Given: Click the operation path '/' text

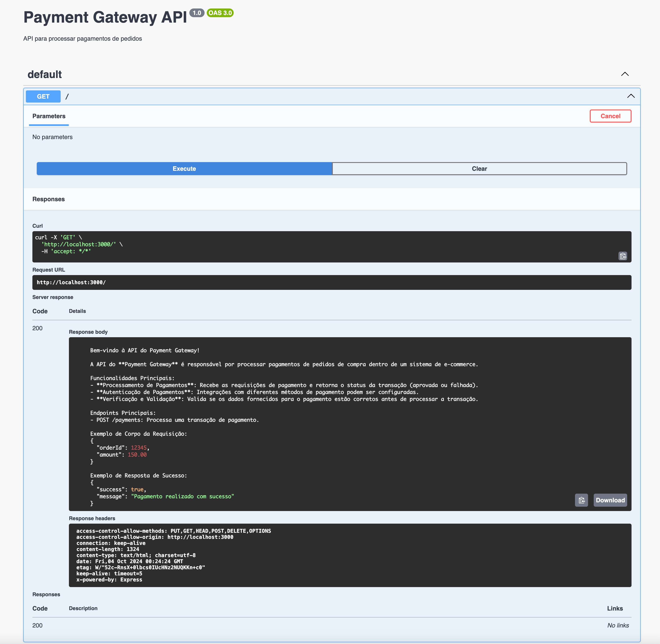Looking at the screenshot, I should coord(67,96).
